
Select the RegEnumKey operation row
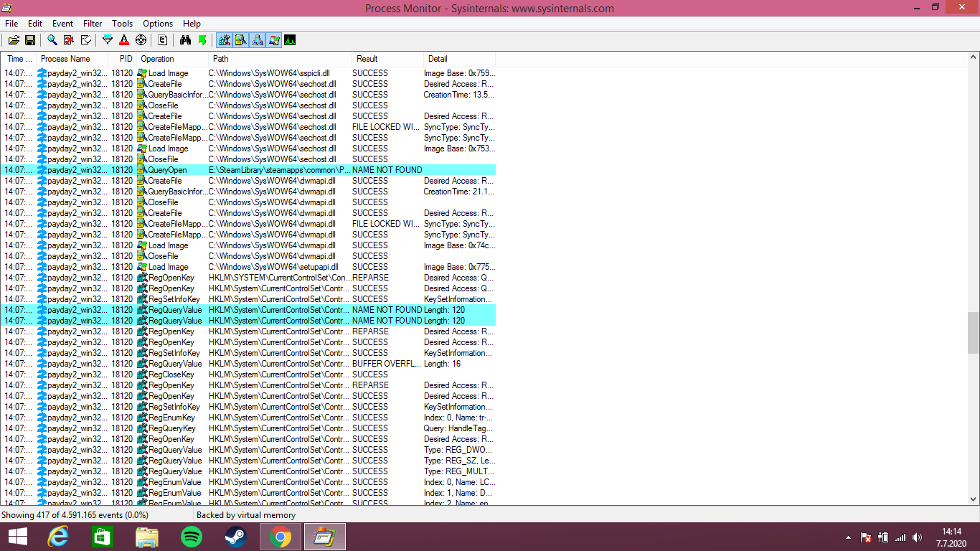click(x=248, y=418)
